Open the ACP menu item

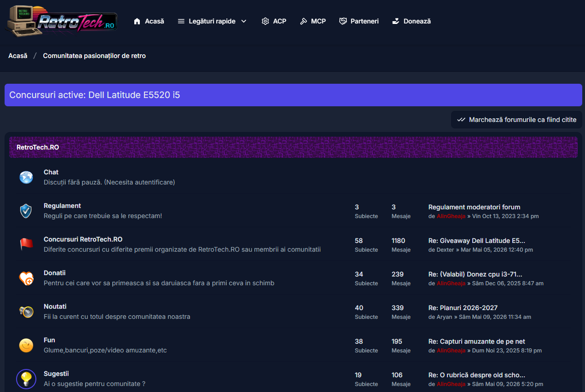[x=274, y=21]
